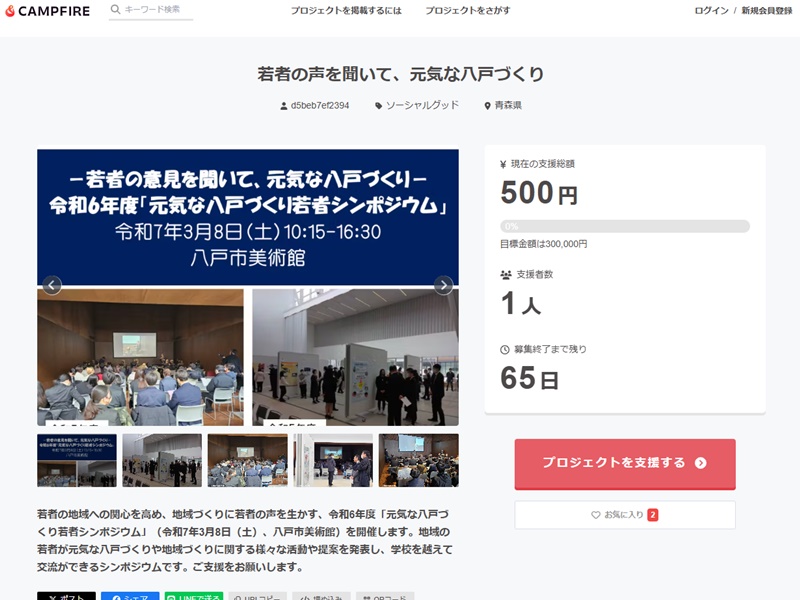Select the second gallery thumbnail
This screenshot has height=600, width=800.
coord(162,460)
